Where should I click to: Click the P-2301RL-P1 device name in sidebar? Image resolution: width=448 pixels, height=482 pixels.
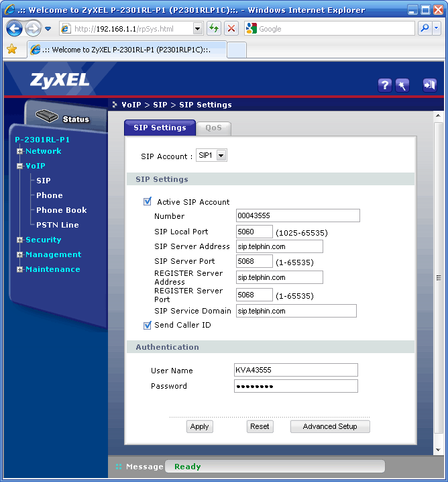click(42, 140)
